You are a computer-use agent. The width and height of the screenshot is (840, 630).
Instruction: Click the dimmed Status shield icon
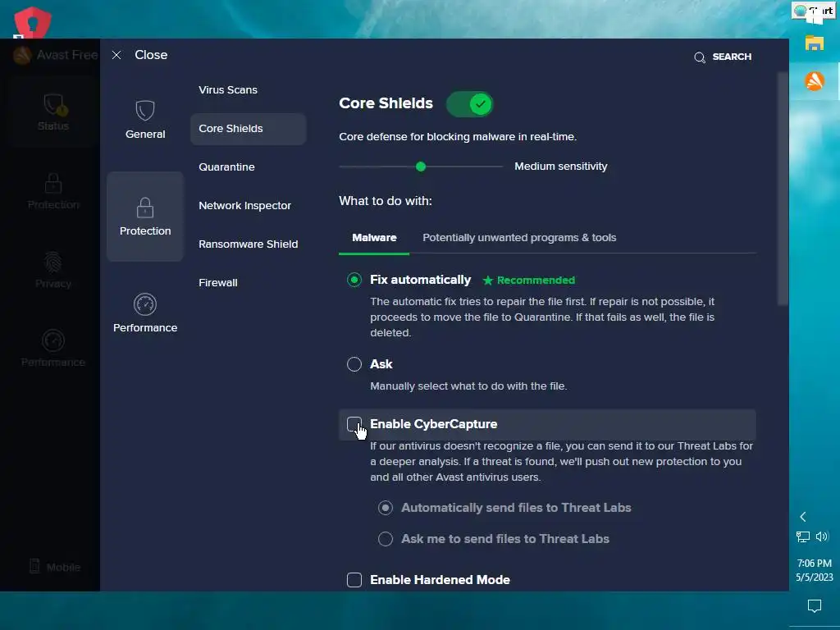54,104
